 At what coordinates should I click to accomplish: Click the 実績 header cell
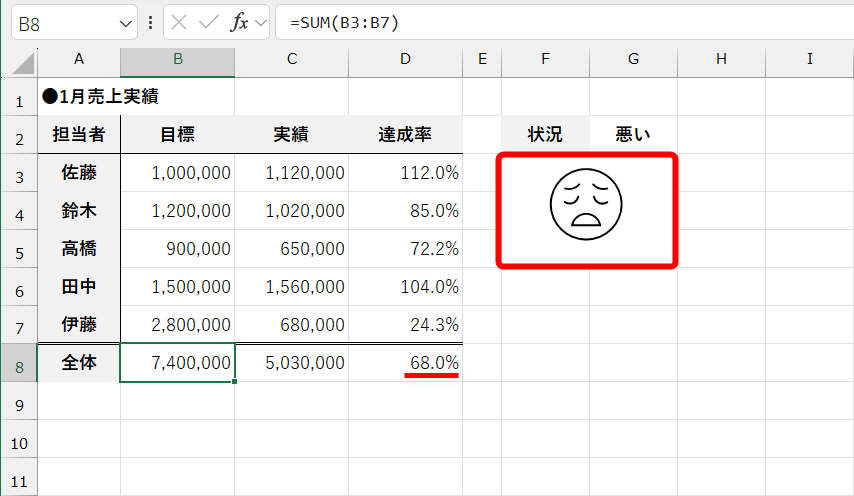pos(291,134)
